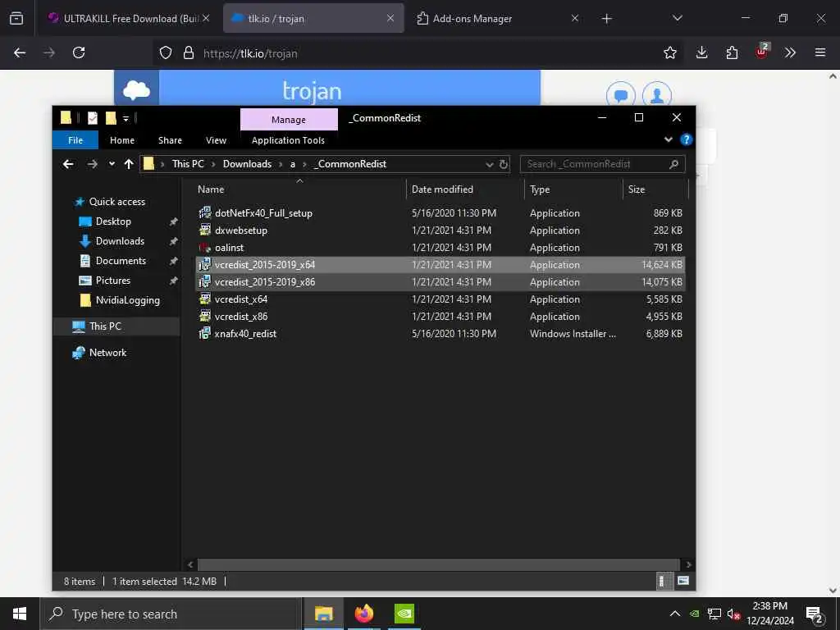Open Windows notification center
The width and height of the screenshot is (840, 630).
(x=815, y=615)
